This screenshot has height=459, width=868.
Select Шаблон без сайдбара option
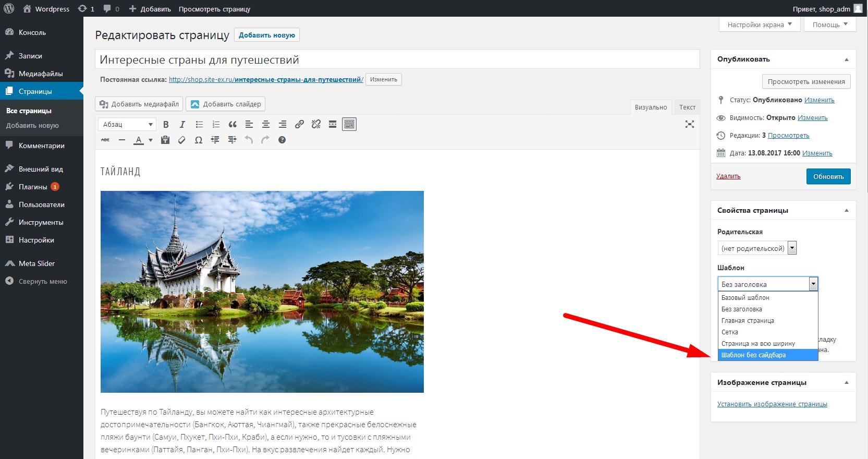(x=768, y=355)
